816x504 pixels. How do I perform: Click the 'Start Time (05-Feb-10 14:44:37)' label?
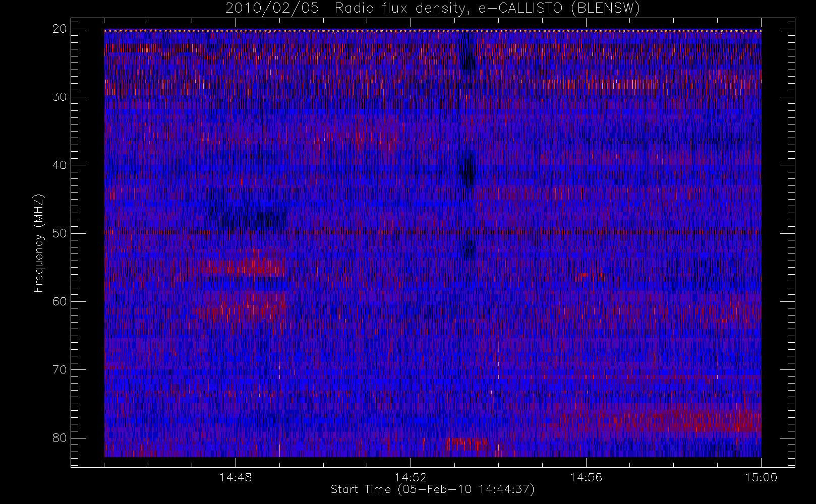[432, 489]
